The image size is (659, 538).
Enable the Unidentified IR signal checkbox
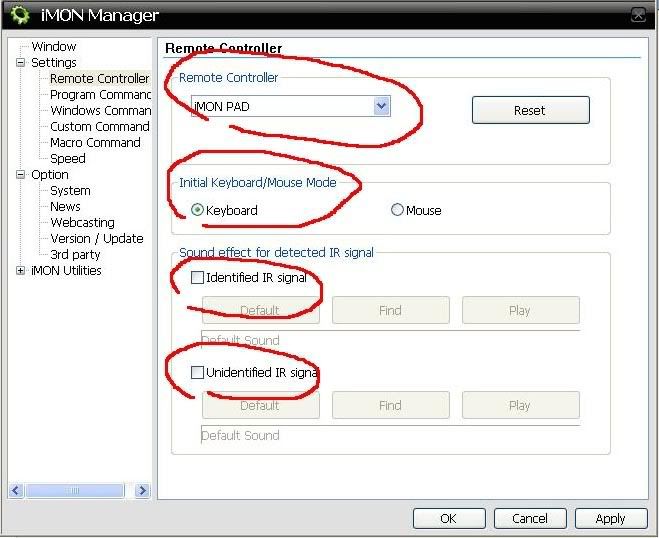(x=197, y=372)
